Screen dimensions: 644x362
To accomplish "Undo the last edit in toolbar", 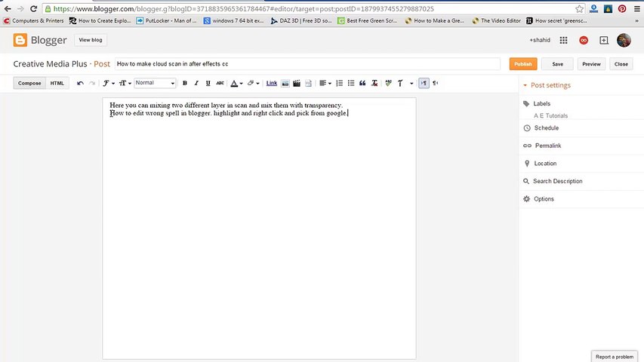I will click(x=80, y=83).
